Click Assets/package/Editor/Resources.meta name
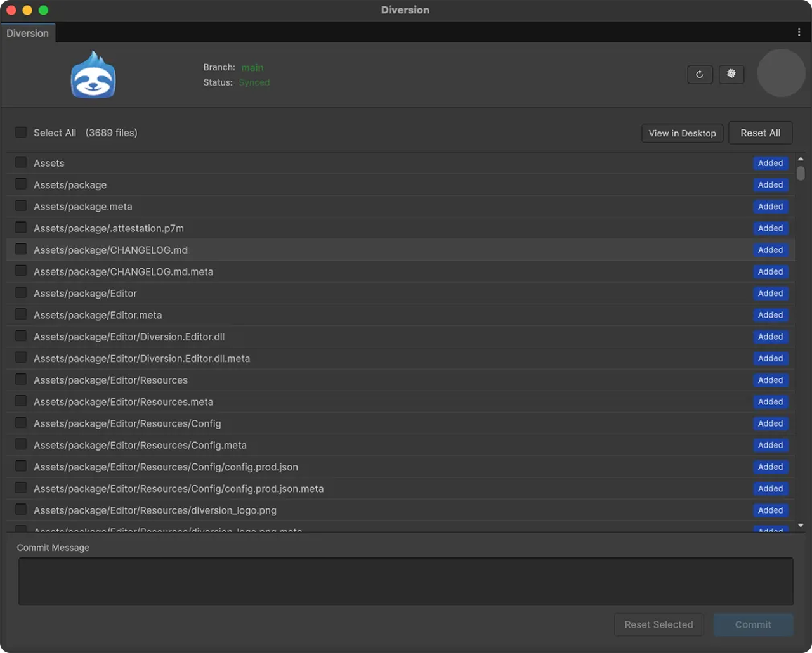This screenshot has width=812, height=653. pyautogui.click(x=123, y=402)
